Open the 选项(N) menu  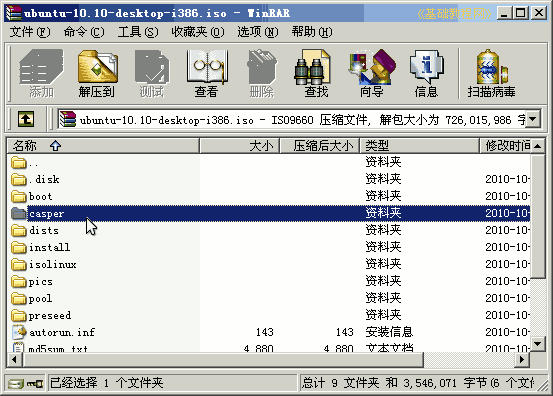coord(257,32)
